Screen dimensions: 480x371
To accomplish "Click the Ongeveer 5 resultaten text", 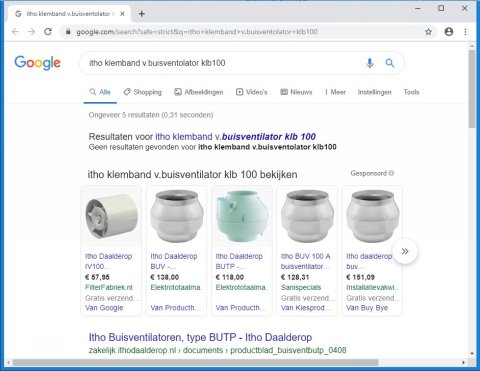I will pos(151,115).
